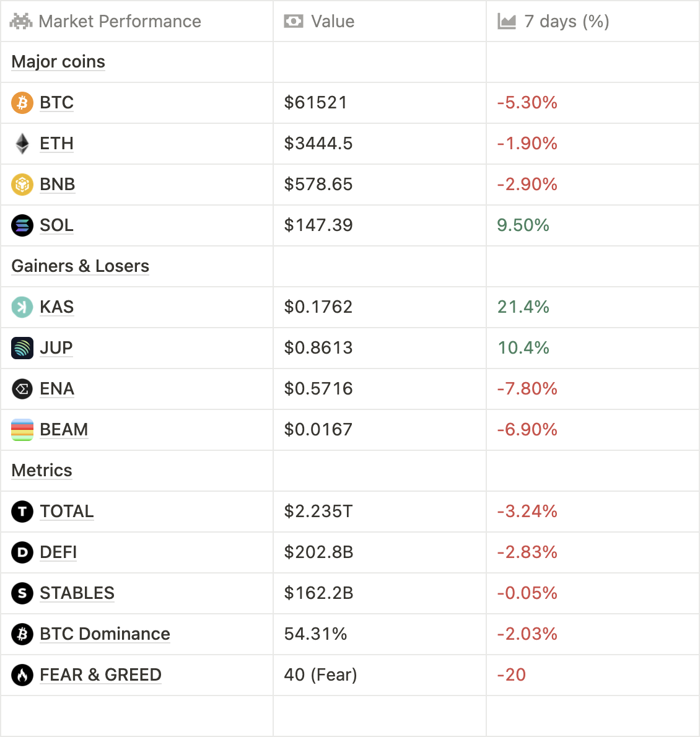Viewport: 700px width, 737px height.
Task: Click the SOL 9.50% change cell
Action: [x=523, y=225]
